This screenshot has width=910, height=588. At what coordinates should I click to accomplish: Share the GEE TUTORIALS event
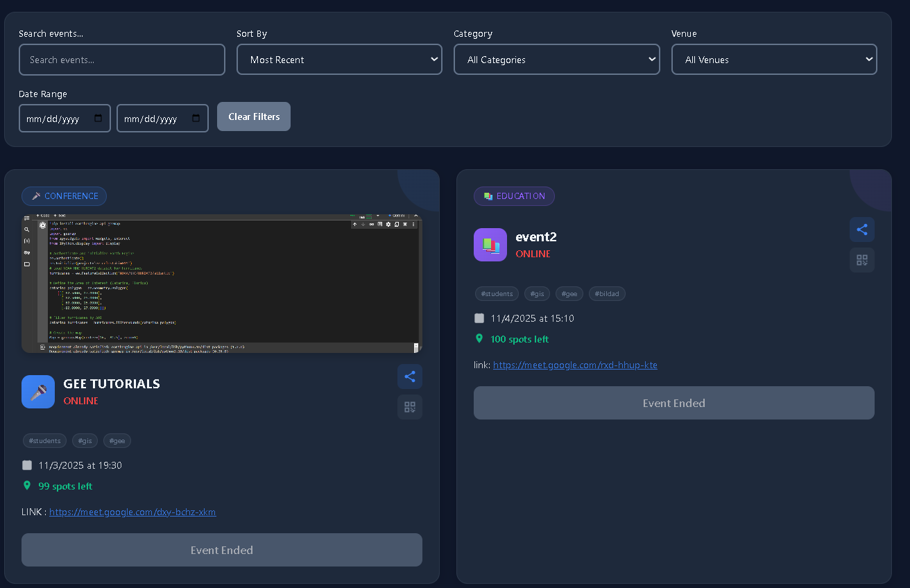pos(410,377)
